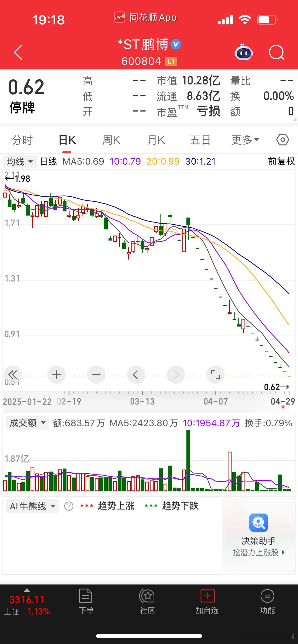Viewport: 298px width, 644px height.
Task: Expand quote details corner triangle
Action: point(294,119)
